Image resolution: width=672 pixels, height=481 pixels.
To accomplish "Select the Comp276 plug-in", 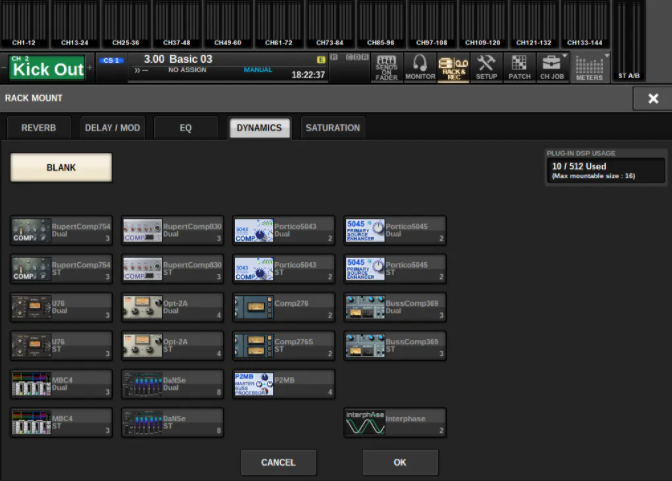I will coord(284,307).
